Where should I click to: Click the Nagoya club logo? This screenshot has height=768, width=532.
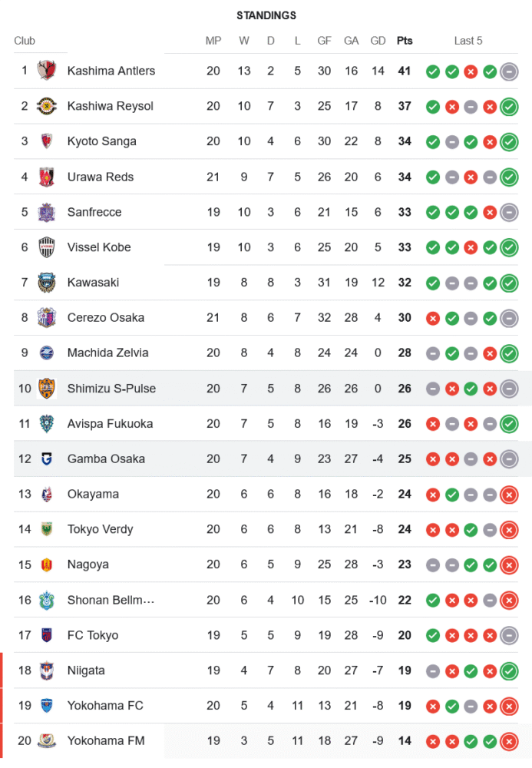coord(47,564)
